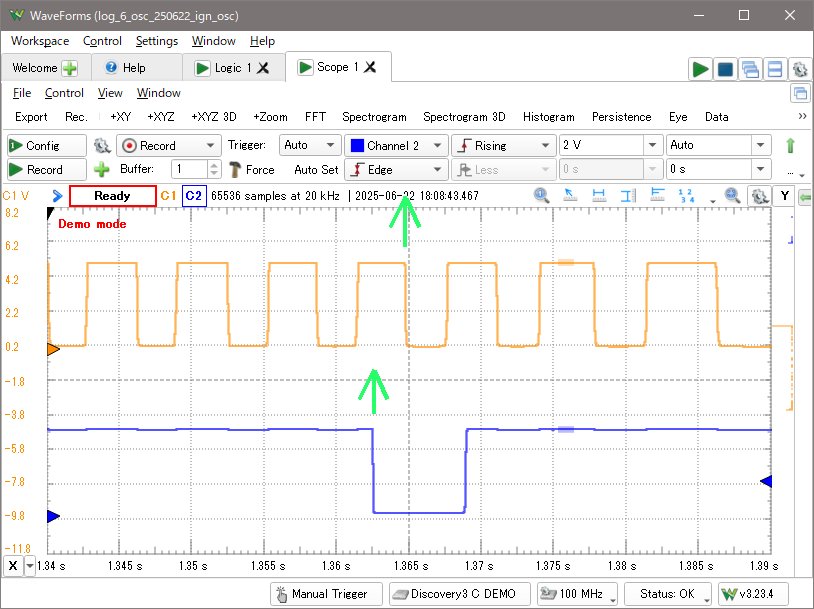Toggle the Y axis panel button

784,196
